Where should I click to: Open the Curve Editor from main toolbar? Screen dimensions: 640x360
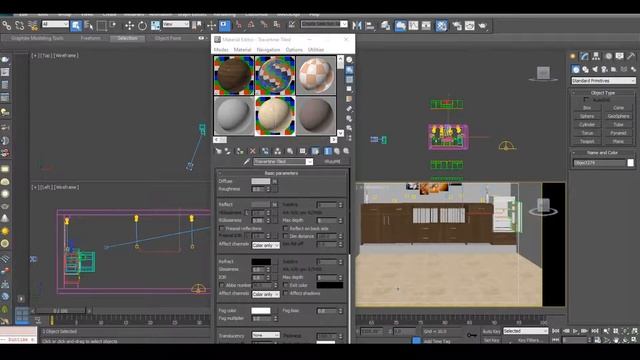pos(413,26)
